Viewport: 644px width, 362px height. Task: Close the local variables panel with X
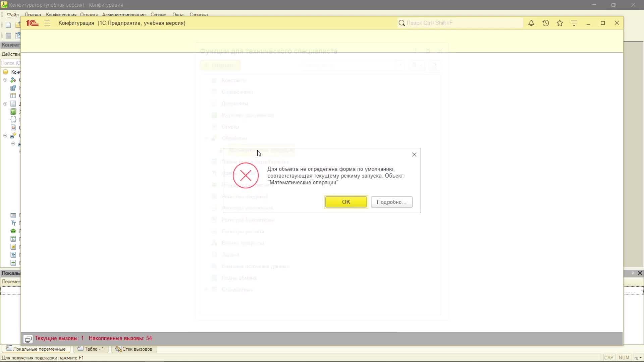click(x=640, y=273)
